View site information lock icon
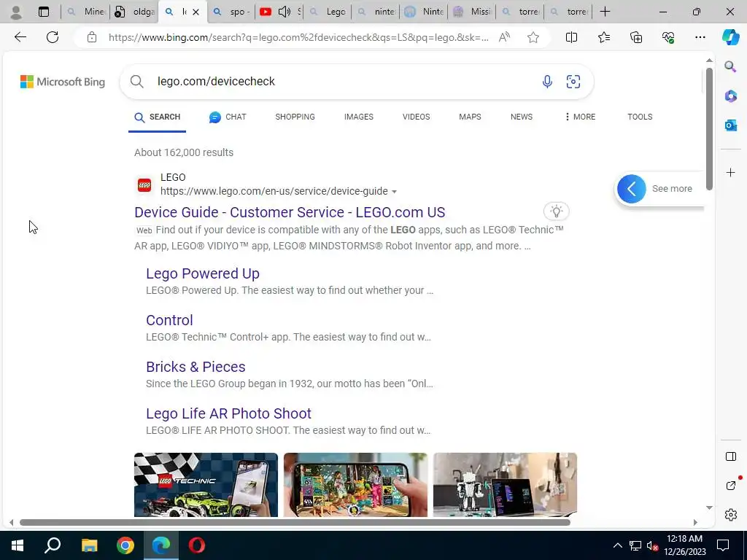This screenshot has width=747, height=560. click(x=92, y=37)
